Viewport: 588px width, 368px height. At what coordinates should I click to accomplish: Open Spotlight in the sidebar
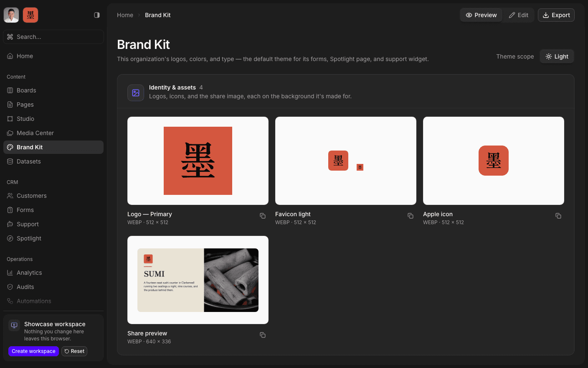53,238
